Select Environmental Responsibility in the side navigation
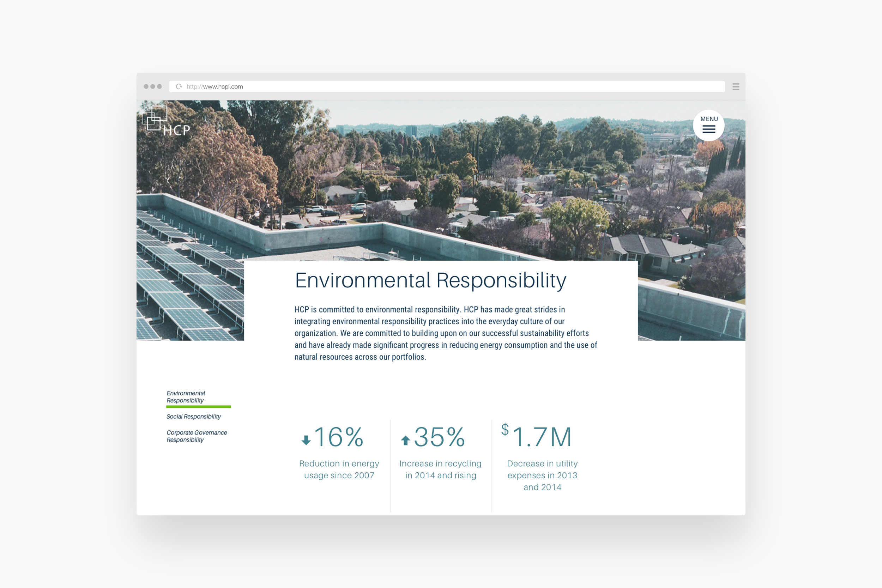The image size is (882, 588). coord(186,397)
